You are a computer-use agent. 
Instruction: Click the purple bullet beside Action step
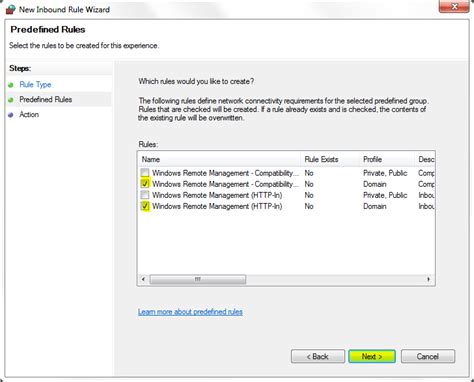(11, 115)
